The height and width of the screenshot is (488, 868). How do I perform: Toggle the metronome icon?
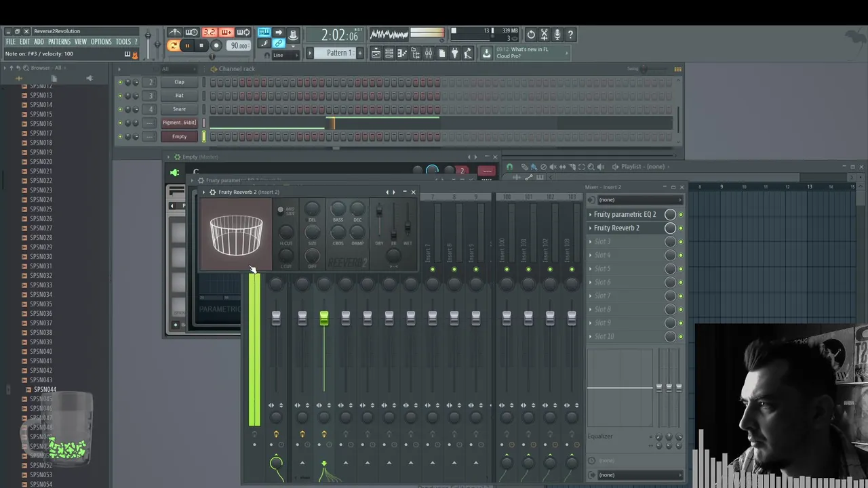tap(175, 33)
